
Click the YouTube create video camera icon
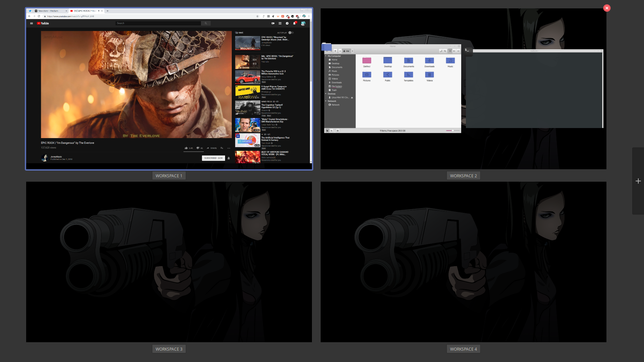pyautogui.click(x=273, y=23)
